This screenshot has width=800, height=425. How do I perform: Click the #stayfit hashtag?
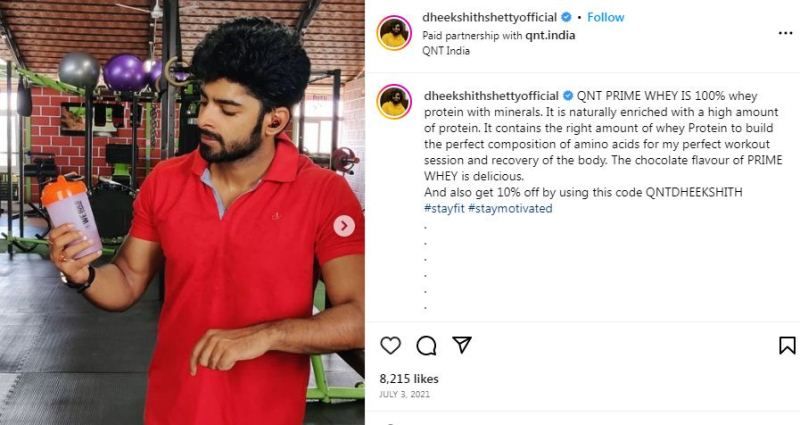[444, 208]
